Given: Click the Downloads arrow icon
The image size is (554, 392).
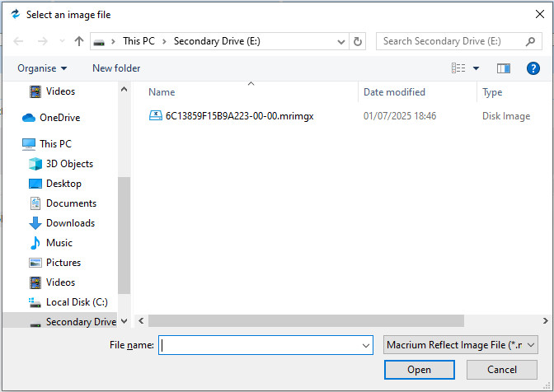Looking at the screenshot, I should point(35,223).
